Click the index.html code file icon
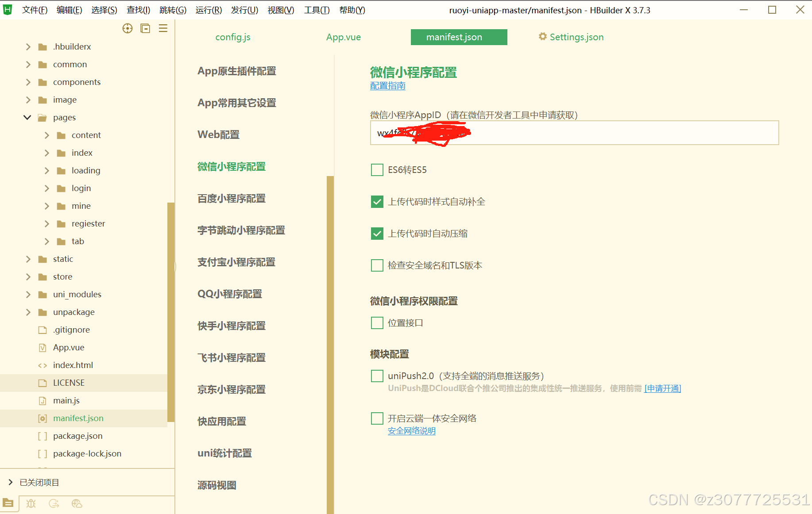The width and height of the screenshot is (812, 514). (x=43, y=365)
